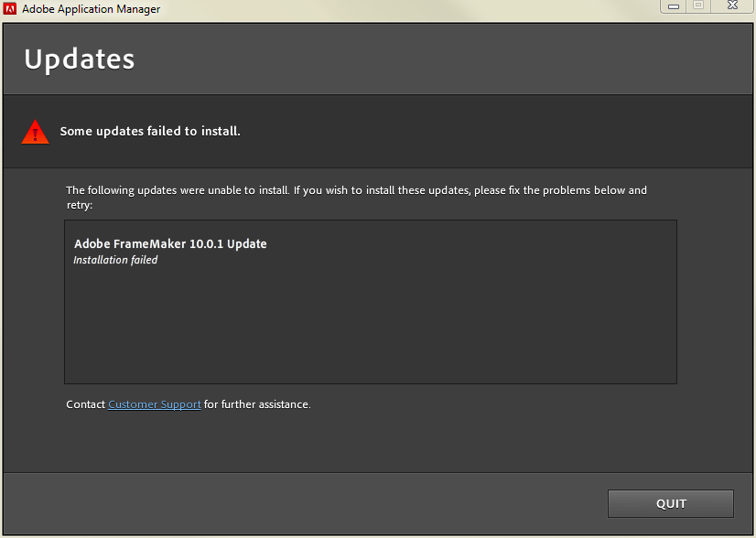Select the Adobe FrameMaker 10.0.1 Update entry

170,243
